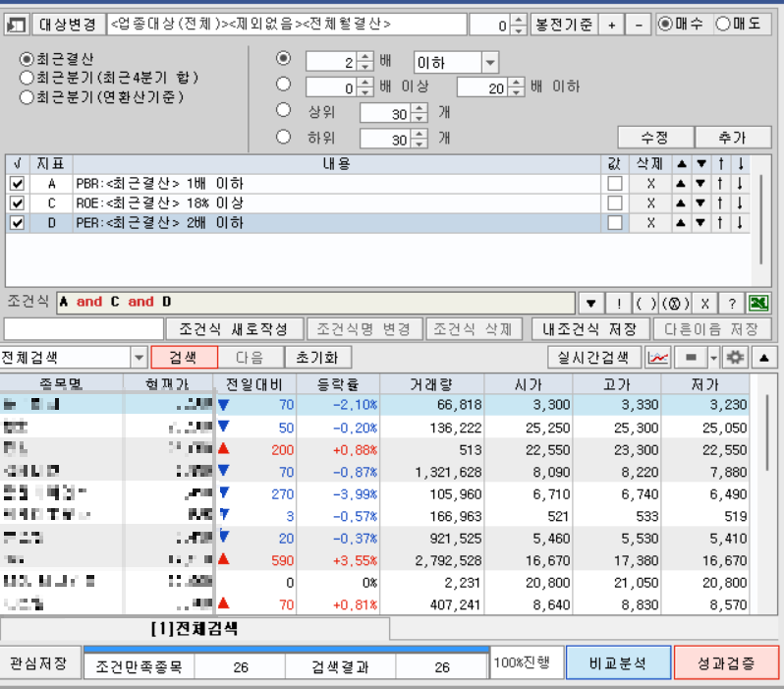Click the results table vertical scrollbar

pos(767,432)
